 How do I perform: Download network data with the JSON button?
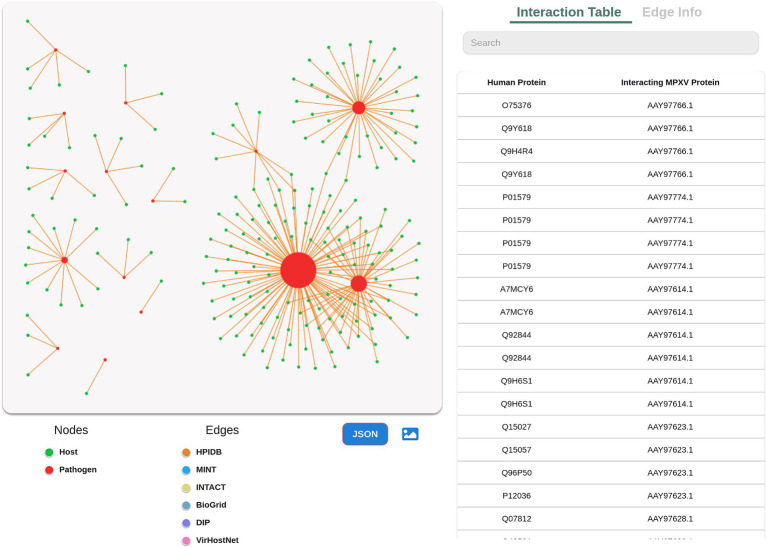365,434
